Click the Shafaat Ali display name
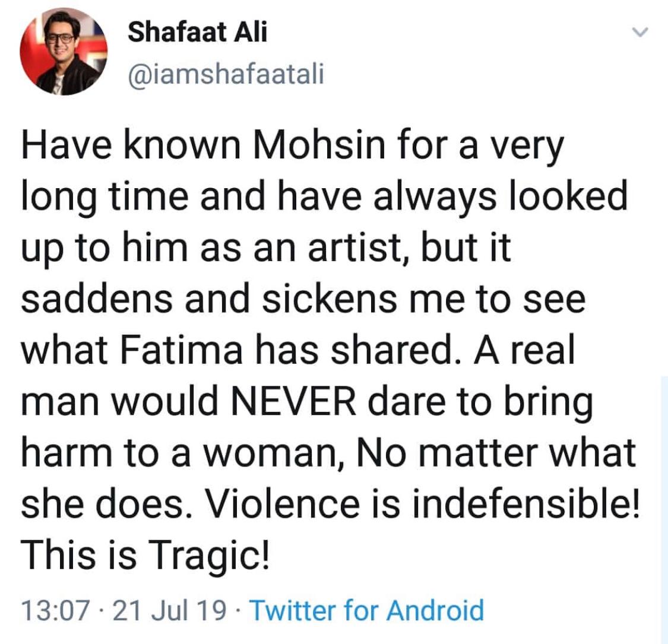This screenshot has width=668, height=644. [x=197, y=32]
